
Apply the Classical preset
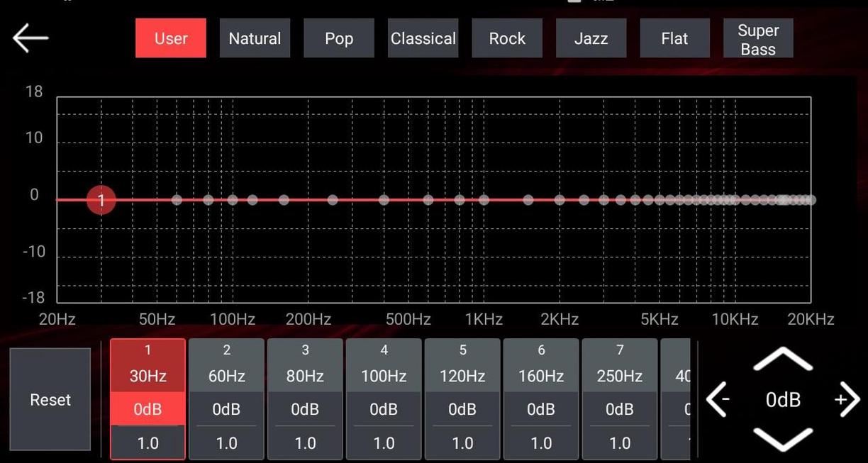(x=423, y=38)
